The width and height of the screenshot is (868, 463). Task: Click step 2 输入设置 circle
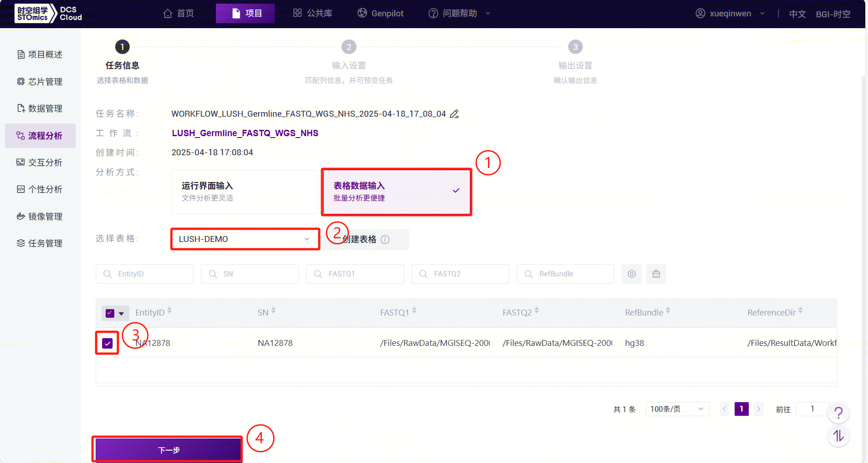(x=349, y=47)
